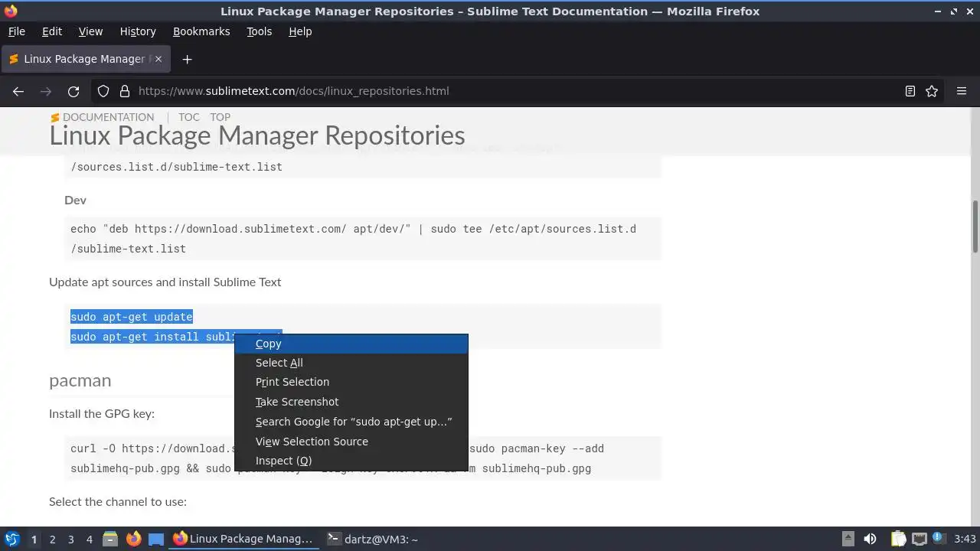
Task: Choose Select All in the context menu
Action: (x=351, y=363)
